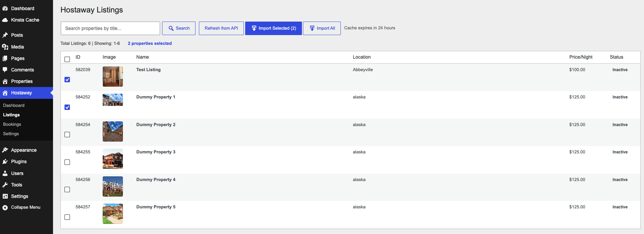Click listing ID 584255
Image resolution: width=644 pixels, height=234 pixels.
coord(83,152)
